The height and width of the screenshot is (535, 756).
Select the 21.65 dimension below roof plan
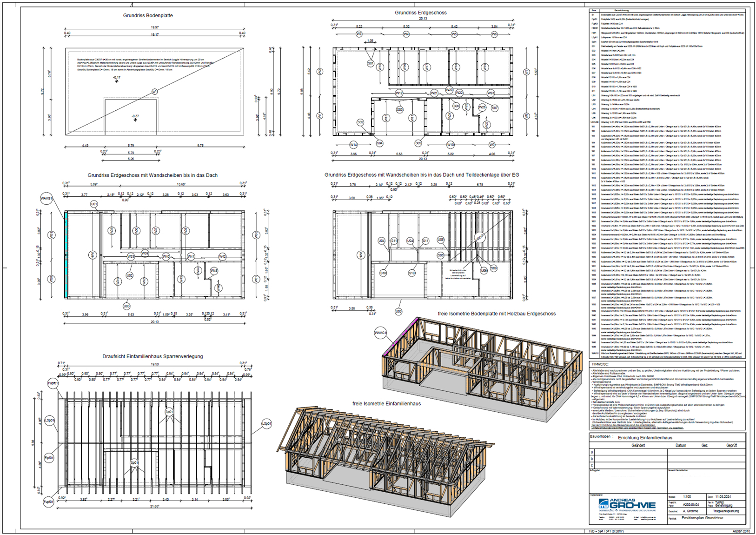coord(155,506)
